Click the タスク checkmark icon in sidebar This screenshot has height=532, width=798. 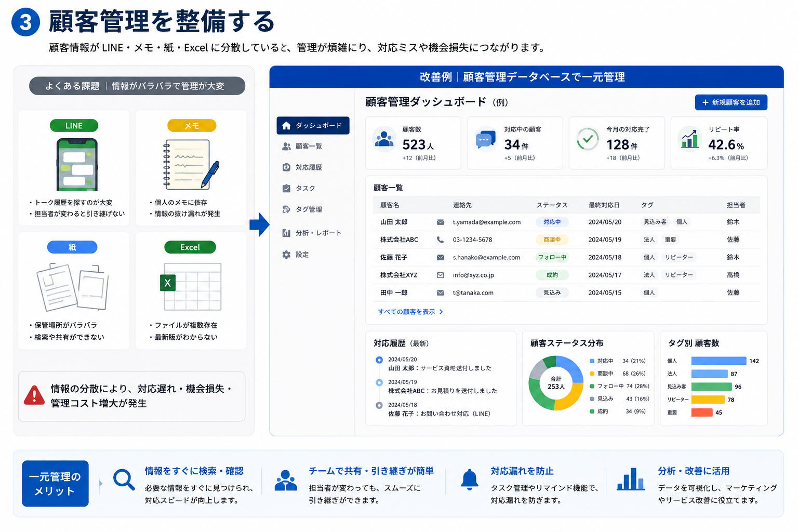coord(286,189)
